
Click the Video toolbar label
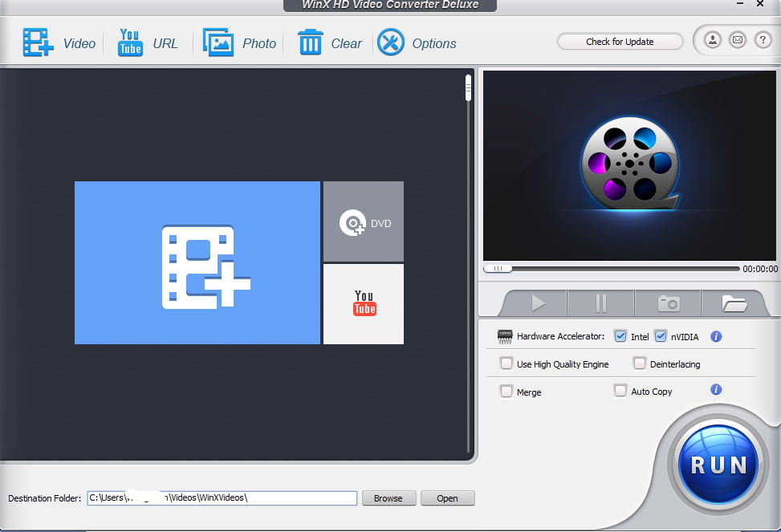tap(79, 44)
